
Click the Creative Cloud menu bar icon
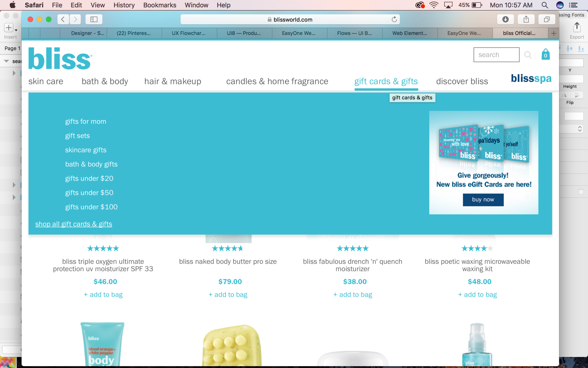tap(420, 5)
